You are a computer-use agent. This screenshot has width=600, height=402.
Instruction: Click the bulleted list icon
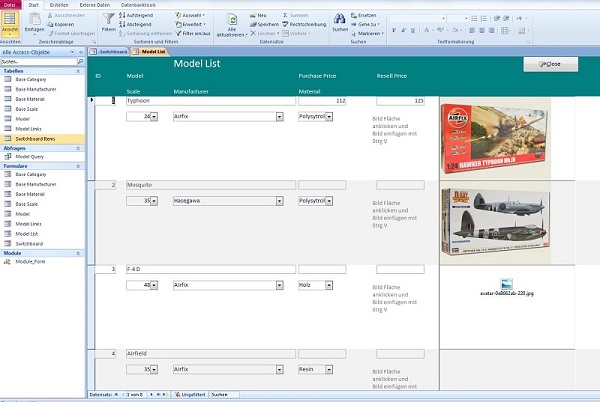coord(474,18)
